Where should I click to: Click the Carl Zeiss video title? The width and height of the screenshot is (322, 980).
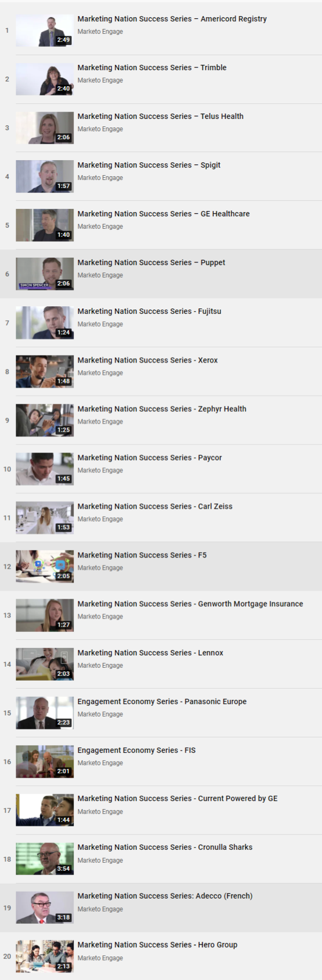click(155, 507)
